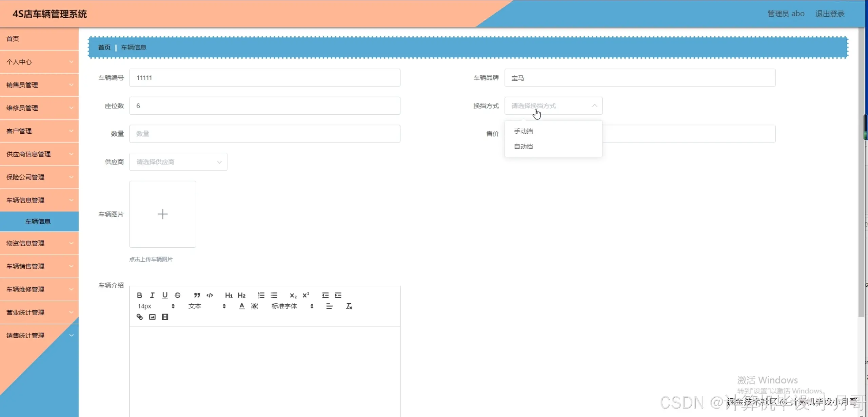Image resolution: width=868 pixels, height=417 pixels.
Task: Insert video via film icon
Action: pos(165,317)
